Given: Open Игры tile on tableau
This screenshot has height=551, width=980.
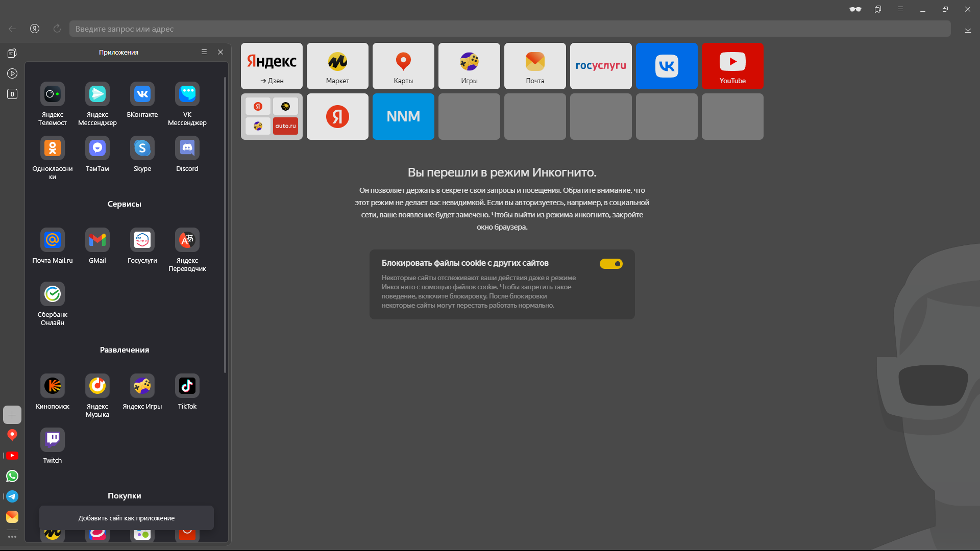Looking at the screenshot, I should (x=469, y=66).
